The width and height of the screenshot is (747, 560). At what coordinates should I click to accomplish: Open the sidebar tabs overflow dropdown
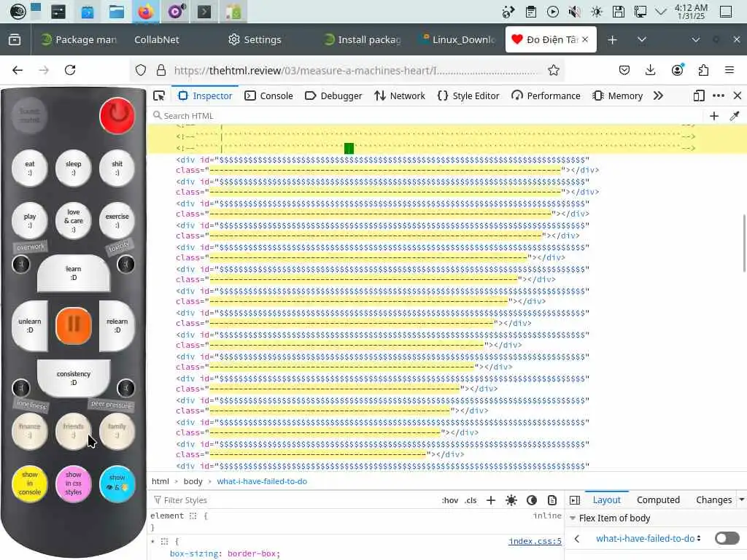[742, 500]
